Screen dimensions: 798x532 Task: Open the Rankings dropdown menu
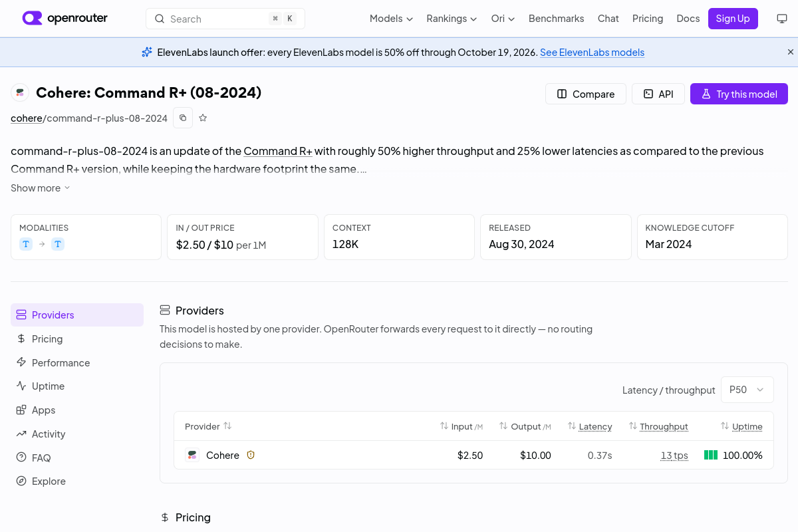click(x=452, y=19)
